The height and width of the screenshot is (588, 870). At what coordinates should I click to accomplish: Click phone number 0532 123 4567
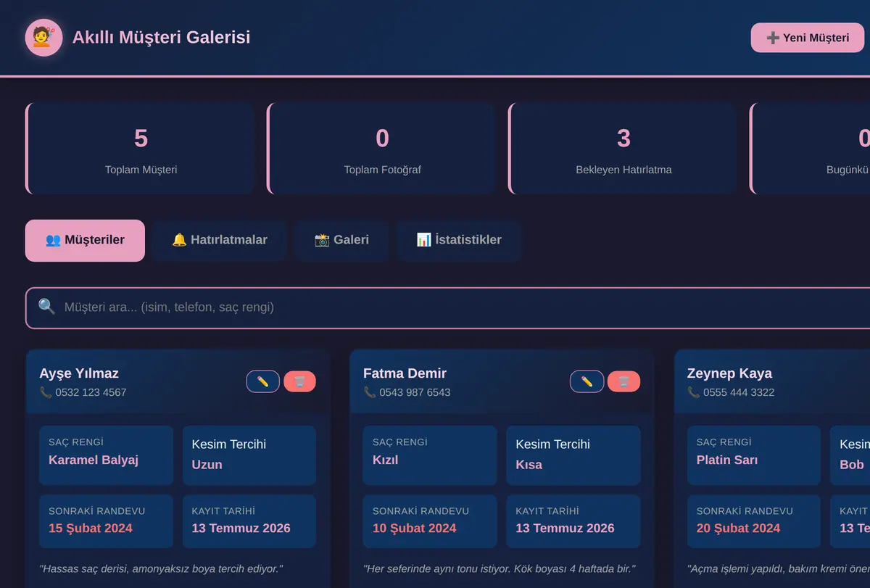(x=91, y=392)
